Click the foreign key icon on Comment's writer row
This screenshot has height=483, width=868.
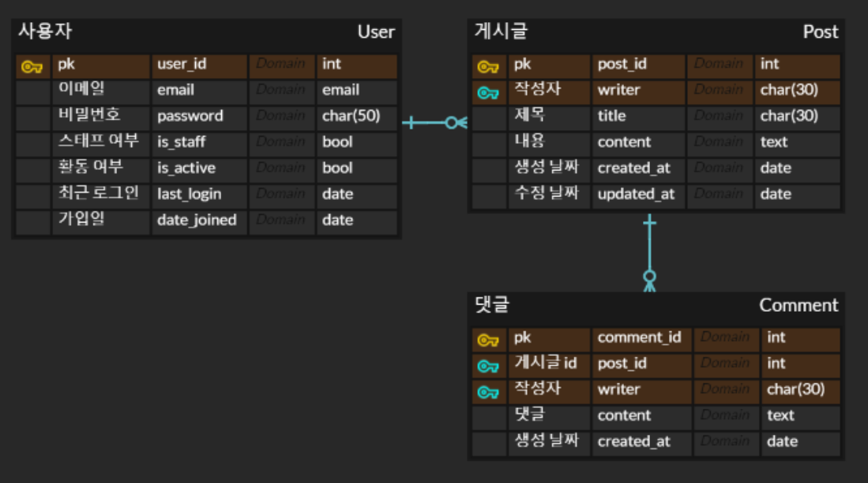pyautogui.click(x=490, y=390)
